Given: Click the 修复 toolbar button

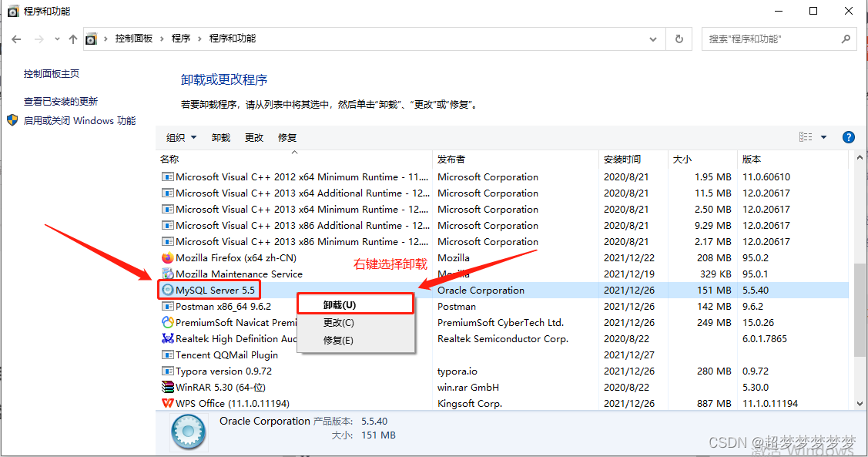Looking at the screenshot, I should (x=287, y=137).
